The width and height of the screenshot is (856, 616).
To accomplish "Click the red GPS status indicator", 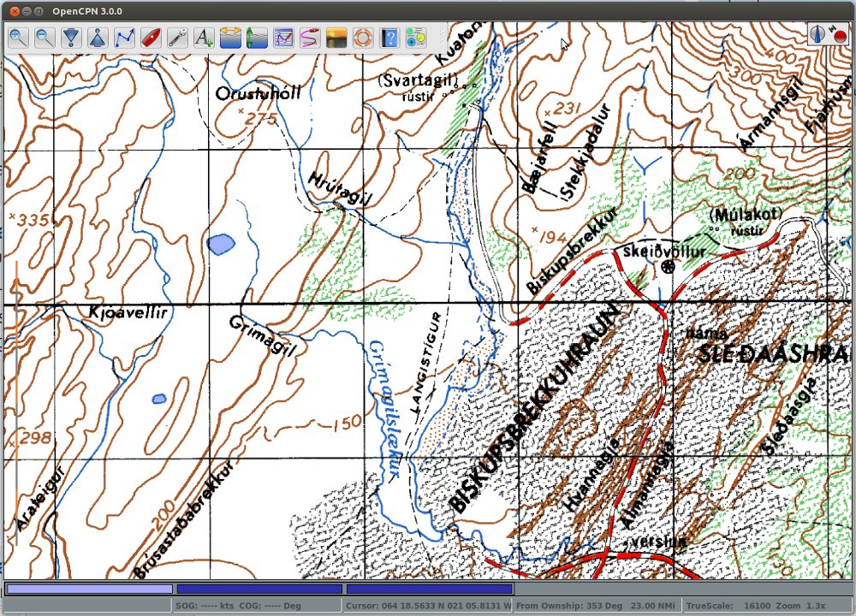I will tap(840, 36).
